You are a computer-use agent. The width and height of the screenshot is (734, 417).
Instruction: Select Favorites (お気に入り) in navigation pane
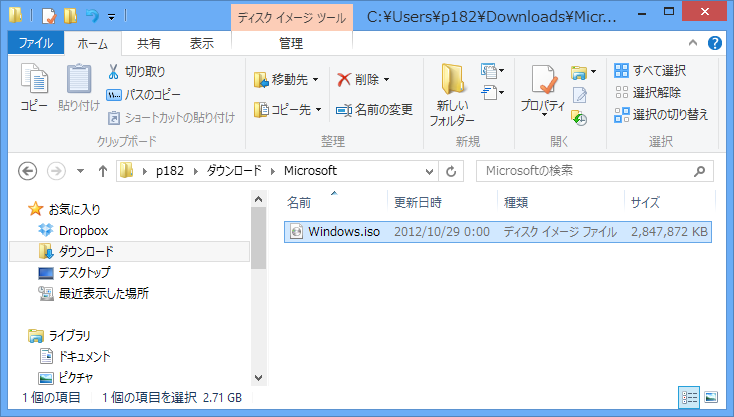tap(64, 209)
